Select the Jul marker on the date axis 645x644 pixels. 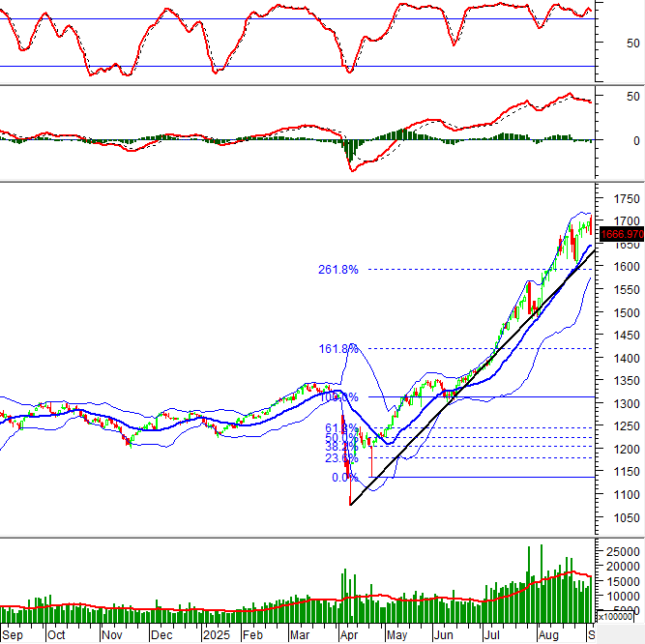[x=493, y=635]
